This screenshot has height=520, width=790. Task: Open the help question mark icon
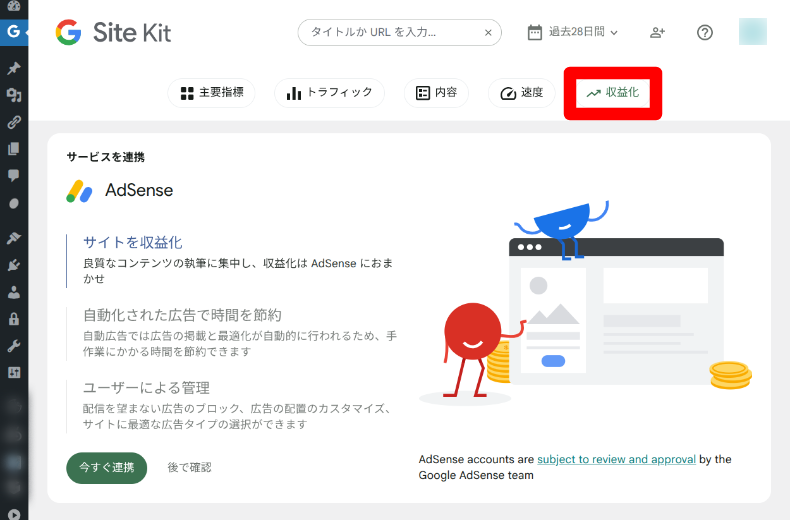pyautogui.click(x=704, y=33)
